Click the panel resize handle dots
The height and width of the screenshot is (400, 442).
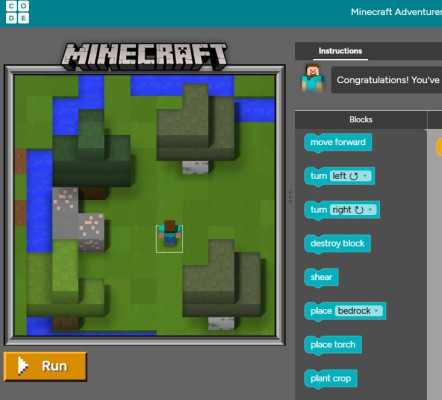coord(290,197)
